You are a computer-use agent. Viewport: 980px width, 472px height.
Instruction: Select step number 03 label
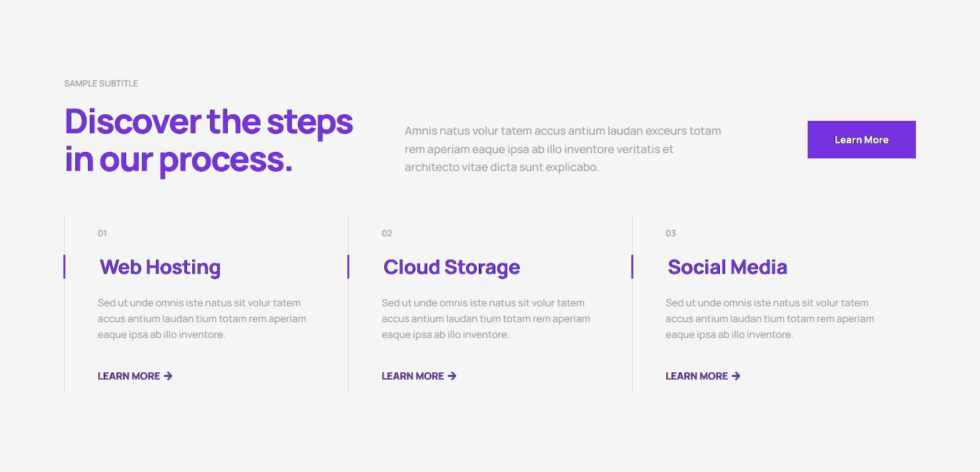(x=671, y=234)
